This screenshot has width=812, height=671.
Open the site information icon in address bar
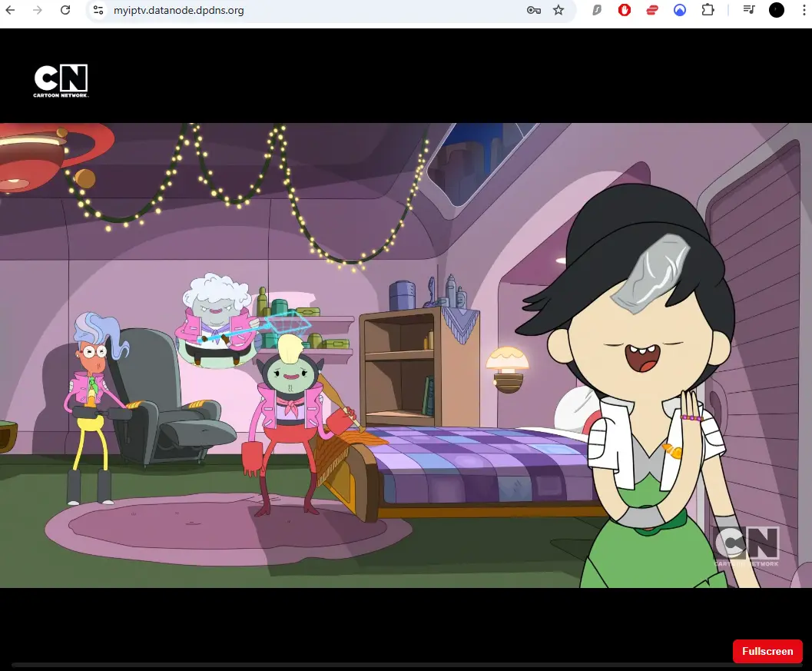[98, 10]
